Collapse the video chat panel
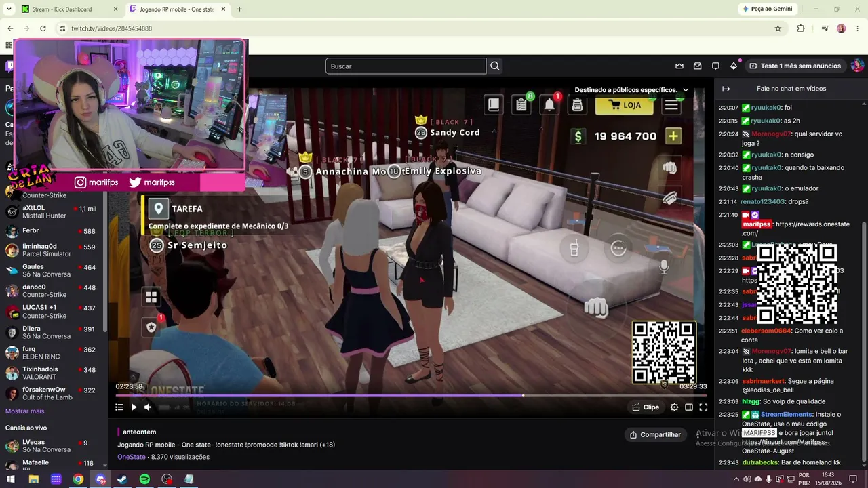This screenshot has width=868, height=488. click(x=726, y=89)
